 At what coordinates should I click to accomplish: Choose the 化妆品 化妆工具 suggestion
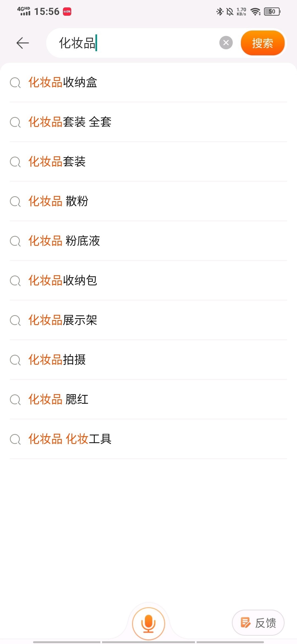(x=148, y=439)
